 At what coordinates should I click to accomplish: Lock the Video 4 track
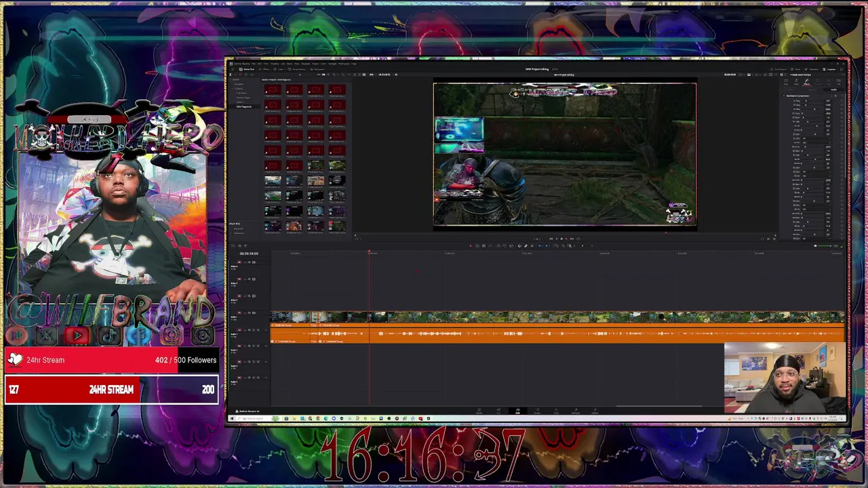245,262
